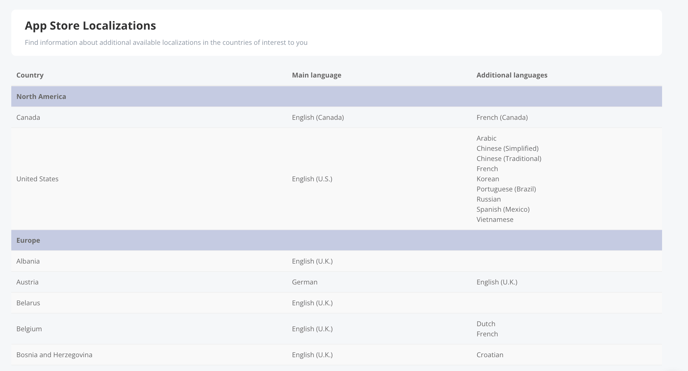The width and height of the screenshot is (688, 371).
Task: Click Croatian additional language entry
Action: [x=490, y=355]
